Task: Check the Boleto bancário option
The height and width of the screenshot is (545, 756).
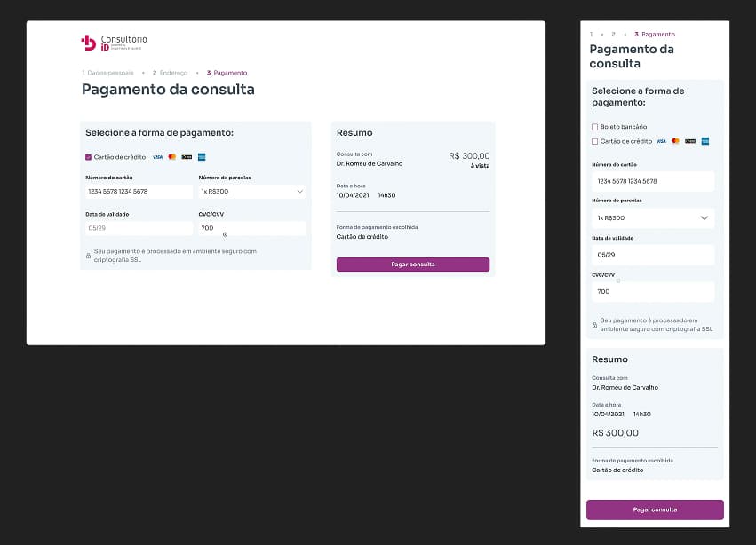Action: coord(595,127)
